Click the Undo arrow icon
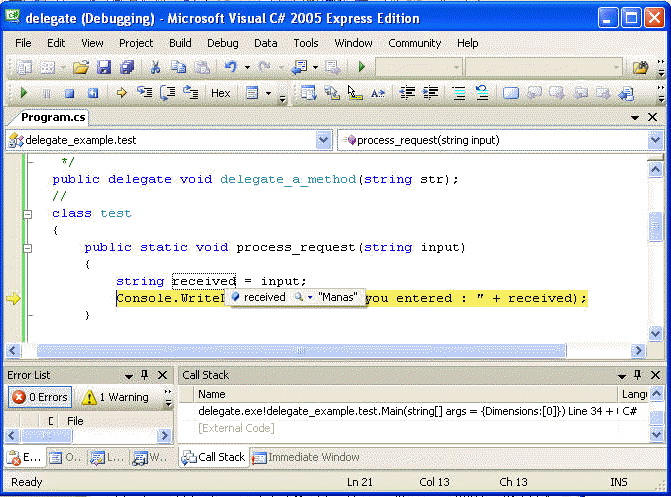 tap(230, 67)
